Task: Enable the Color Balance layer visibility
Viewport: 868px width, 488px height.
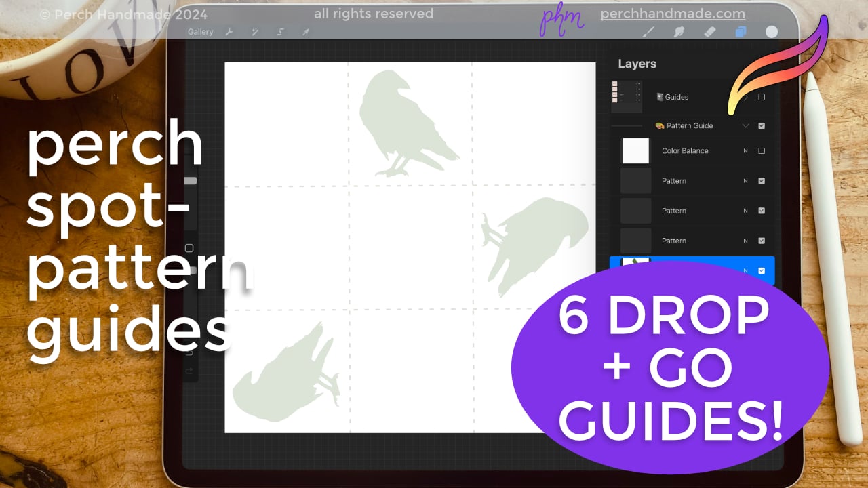Action: tap(762, 150)
